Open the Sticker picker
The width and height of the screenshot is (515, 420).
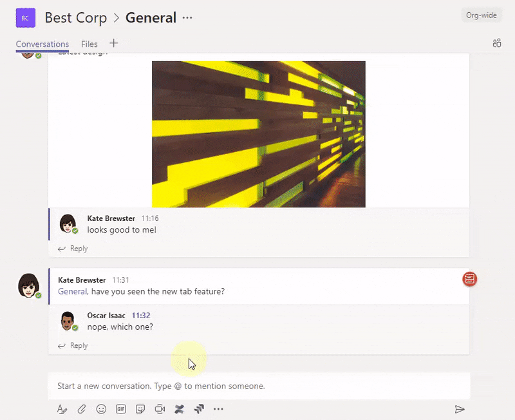click(140, 408)
